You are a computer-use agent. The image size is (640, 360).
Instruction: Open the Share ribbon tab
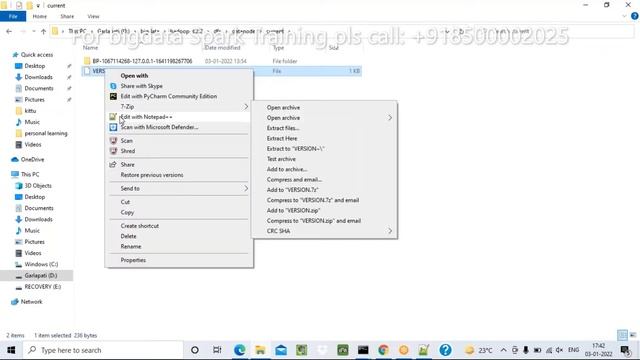point(67,16)
